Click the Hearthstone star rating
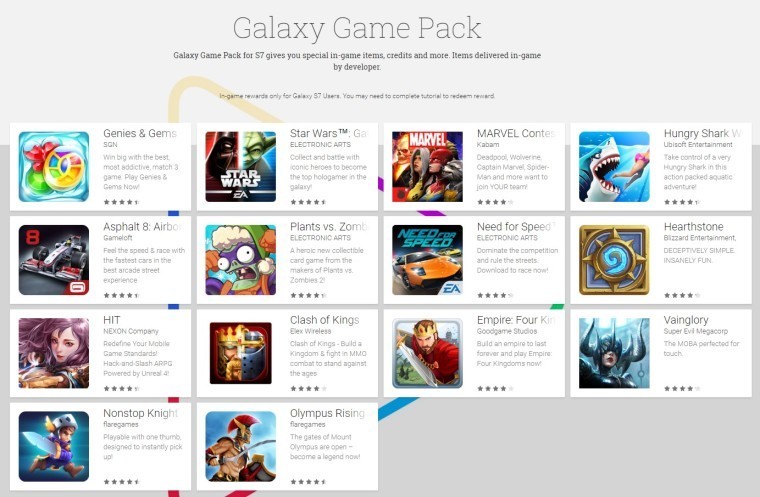Screen dimensions: 760x497 click(x=682, y=295)
